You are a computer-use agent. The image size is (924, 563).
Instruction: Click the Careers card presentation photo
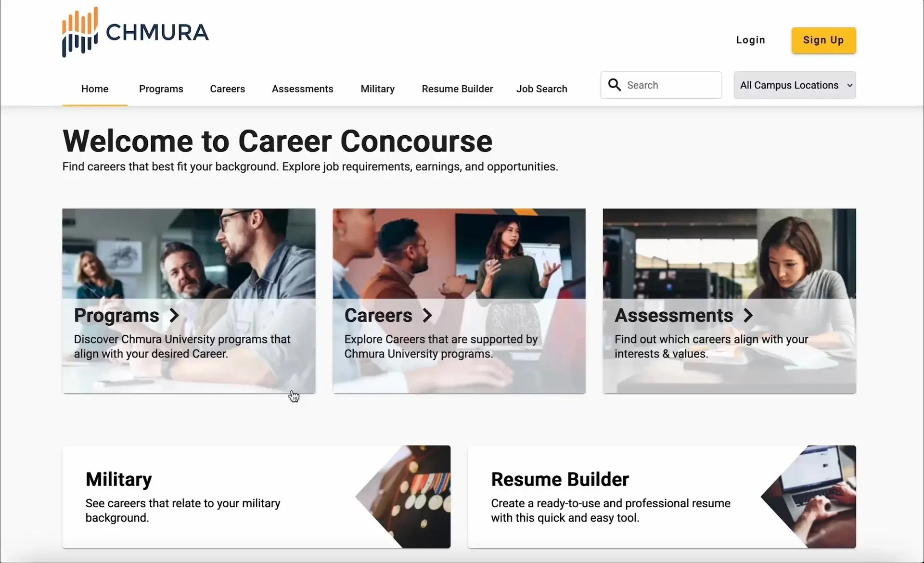459,254
